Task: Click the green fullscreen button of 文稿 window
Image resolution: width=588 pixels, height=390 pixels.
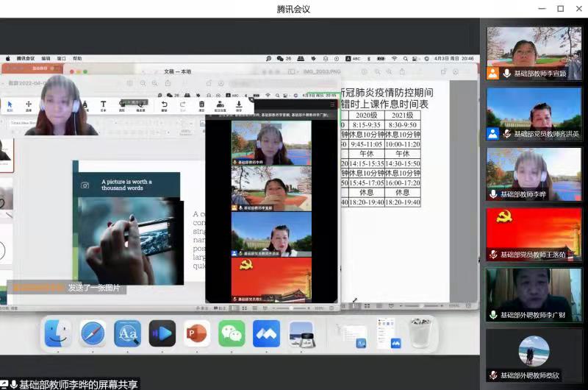Action: [x=85, y=71]
